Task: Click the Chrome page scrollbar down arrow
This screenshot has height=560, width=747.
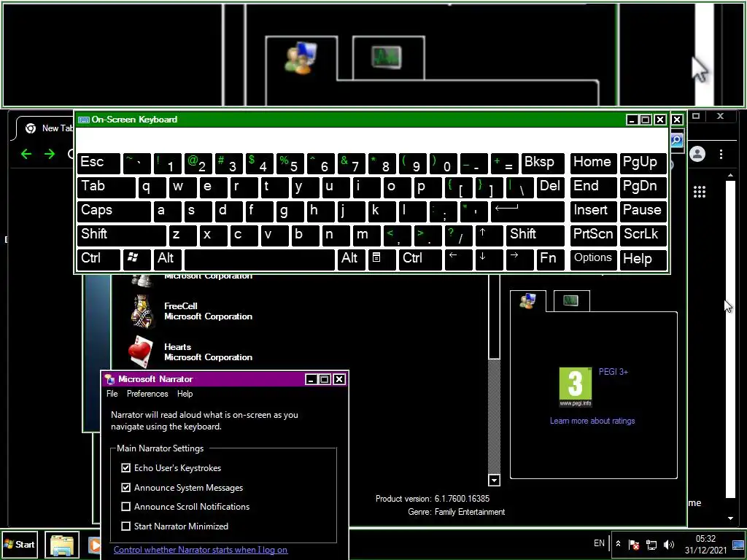Action: click(730, 518)
